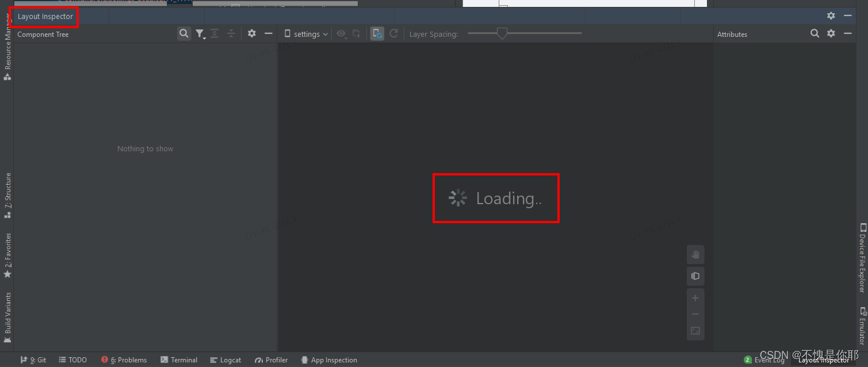Collapse all nodes in Component Tree
This screenshot has width=868, height=367.
[231, 34]
